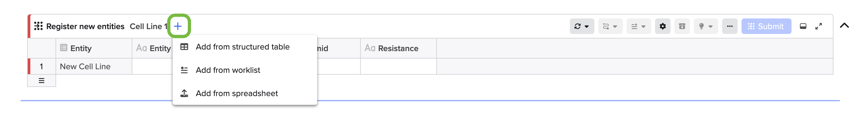Open the table settings gear

point(662,26)
